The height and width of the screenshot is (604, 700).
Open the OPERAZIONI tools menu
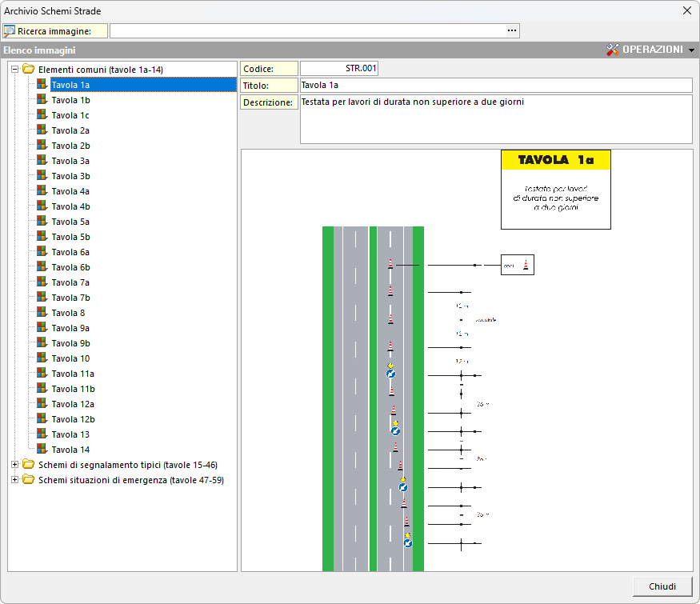[650, 50]
